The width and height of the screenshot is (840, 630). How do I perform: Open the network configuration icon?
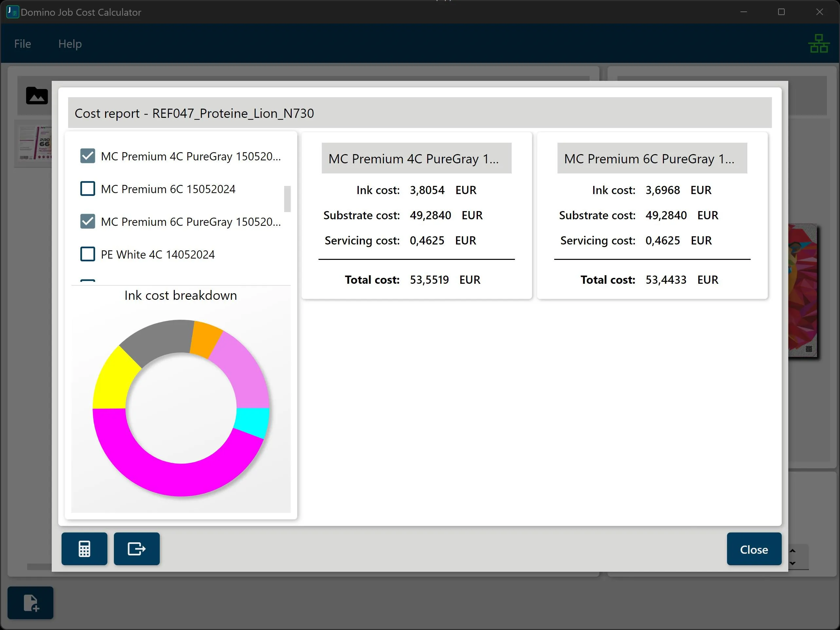click(x=819, y=43)
